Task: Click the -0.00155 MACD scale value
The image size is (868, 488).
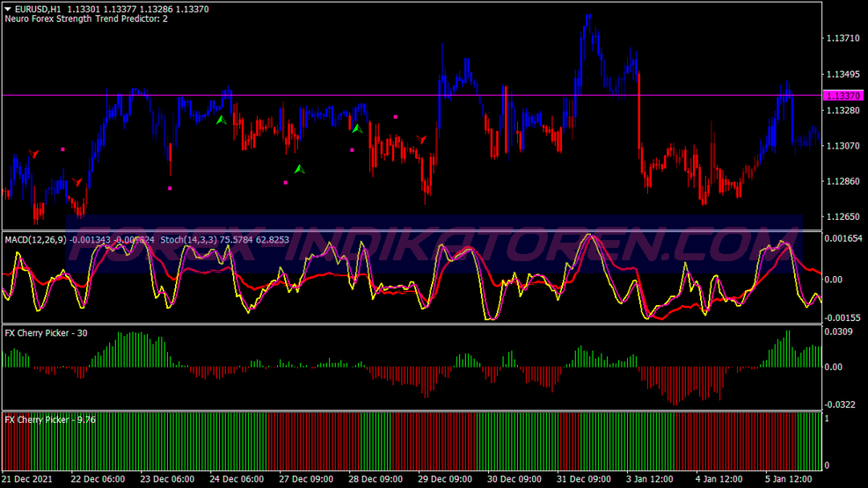Action: (843, 317)
